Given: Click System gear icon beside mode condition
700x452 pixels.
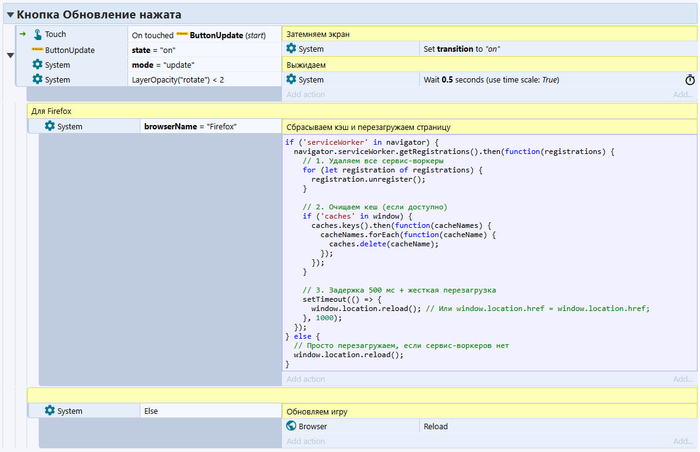Looking at the screenshot, I should (x=37, y=64).
